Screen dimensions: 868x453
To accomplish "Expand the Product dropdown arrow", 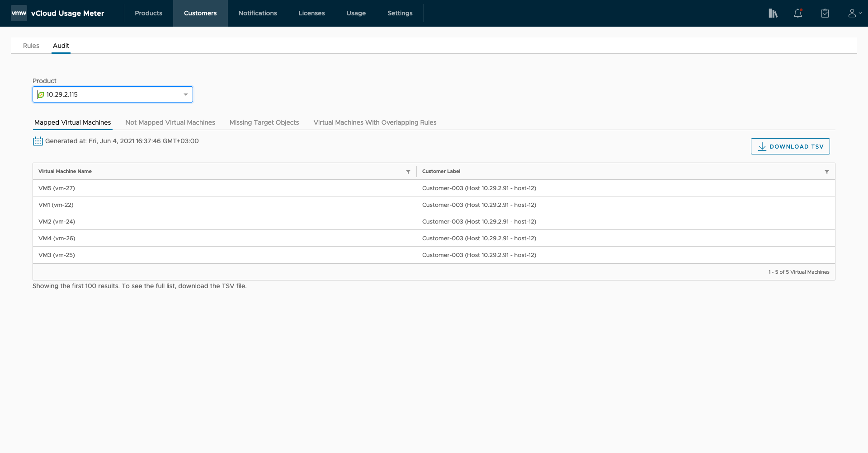I will click(185, 95).
